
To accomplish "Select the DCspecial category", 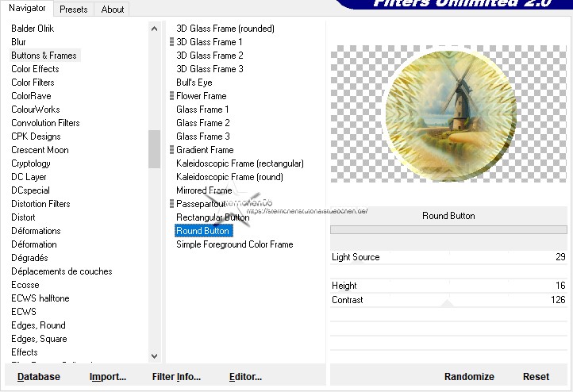I will pyautogui.click(x=30, y=190).
